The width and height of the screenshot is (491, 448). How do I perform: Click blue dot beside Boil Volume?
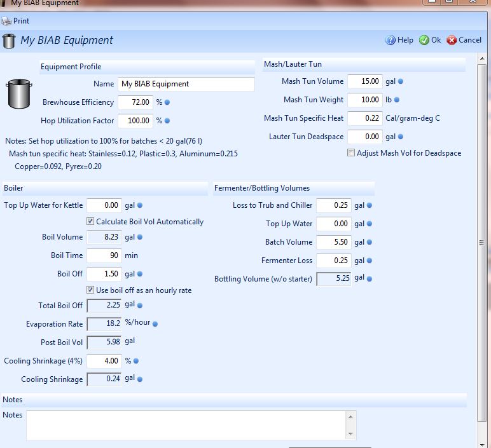point(140,237)
